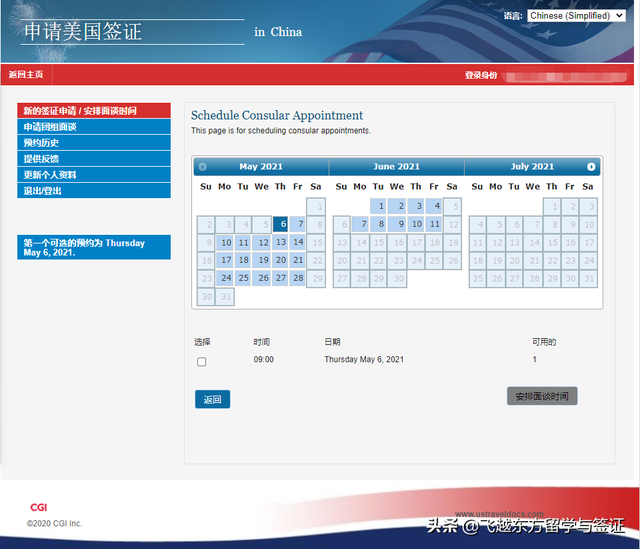Viewport: 640px width, 549px height.
Task: Click 退出/登出 to log out
Action: [94, 191]
